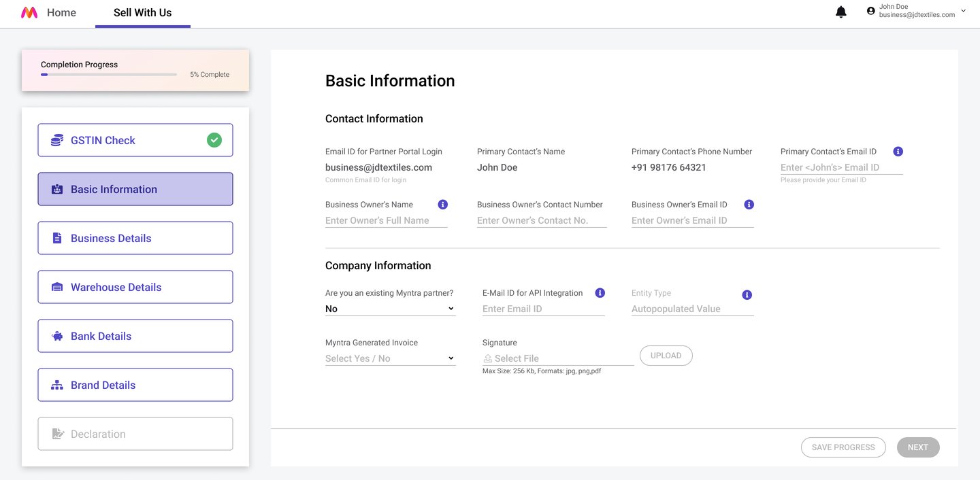The width and height of the screenshot is (980, 480).
Task: Focus the Owner's Full Name field
Action: pyautogui.click(x=386, y=220)
